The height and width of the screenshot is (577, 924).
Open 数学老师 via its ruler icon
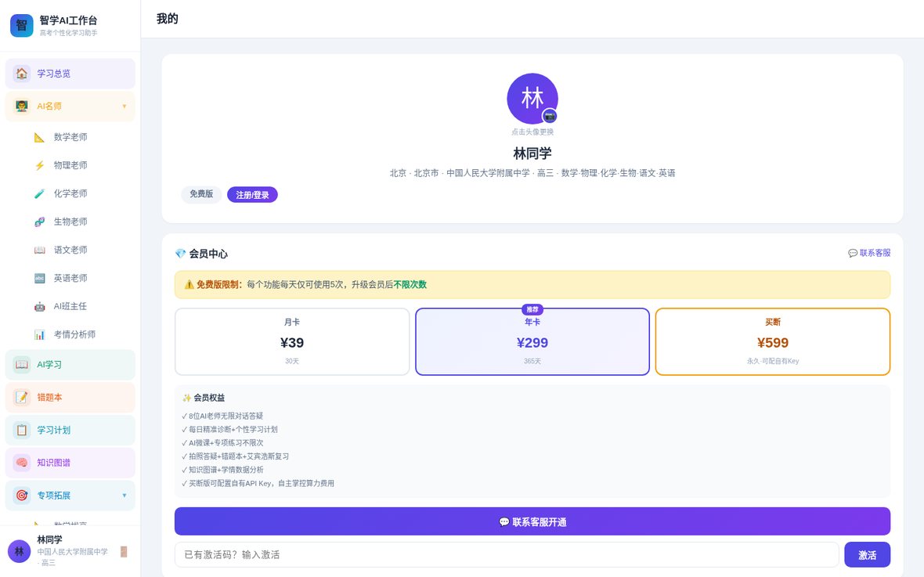(x=39, y=137)
